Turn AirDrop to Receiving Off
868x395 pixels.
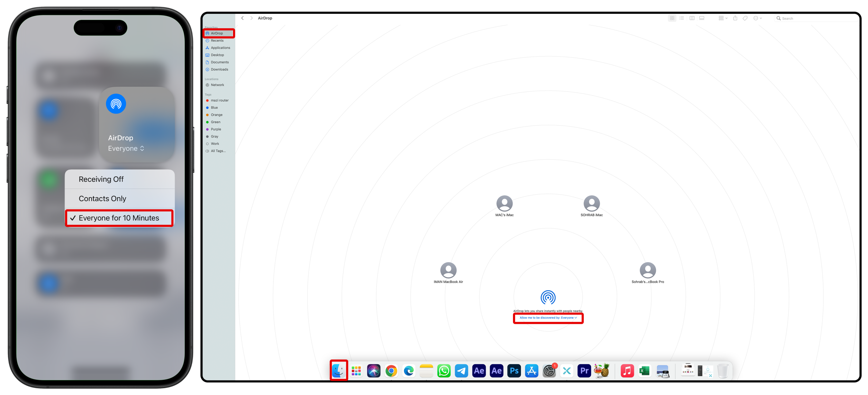click(x=101, y=179)
